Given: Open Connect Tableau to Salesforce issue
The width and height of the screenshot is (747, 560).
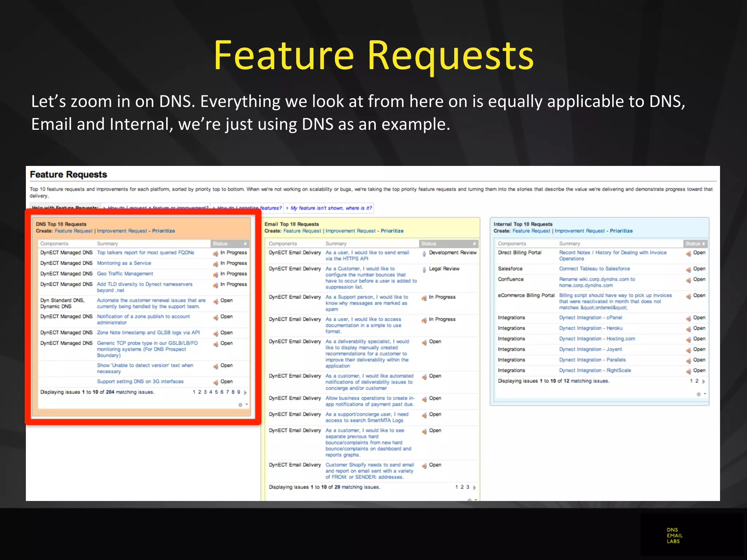Looking at the screenshot, I should coord(595,269).
